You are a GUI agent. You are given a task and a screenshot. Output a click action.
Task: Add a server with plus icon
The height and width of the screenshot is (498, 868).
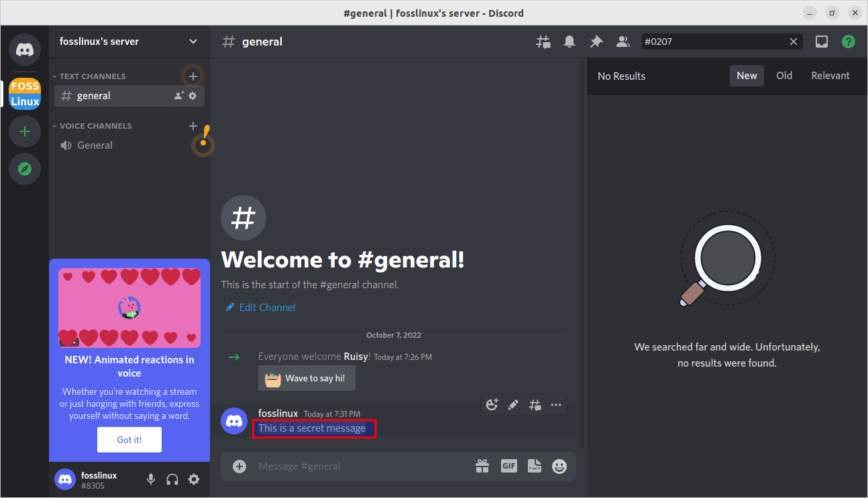click(25, 131)
